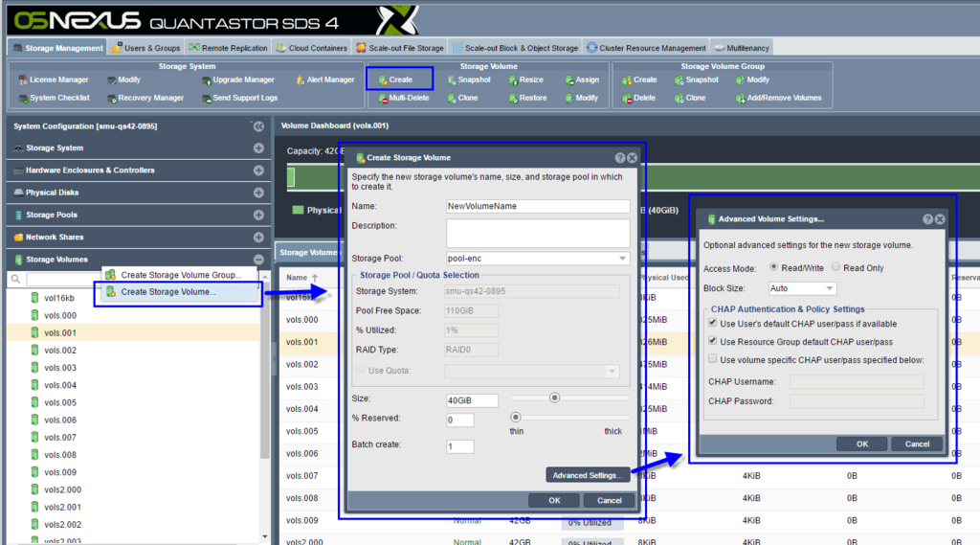Collapse the Storage Volumes section

[258, 259]
